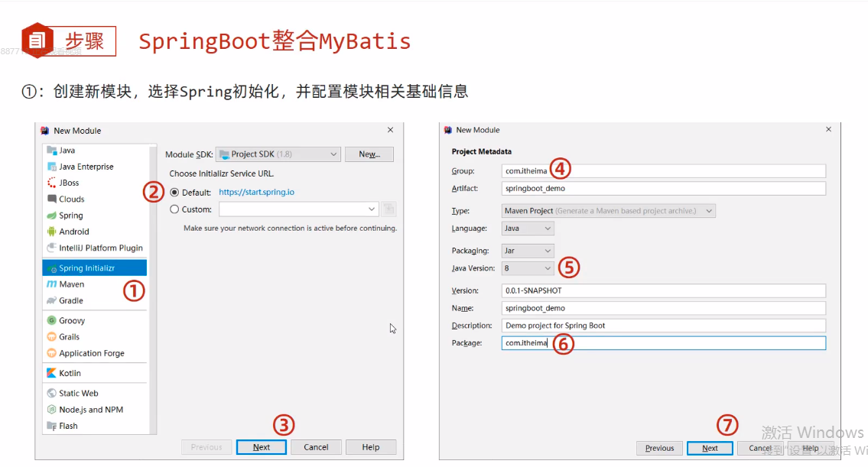Screen dimensions: 868x467
Task: Click the greyed-out Previous button in the left dialog
Action: 206,447
